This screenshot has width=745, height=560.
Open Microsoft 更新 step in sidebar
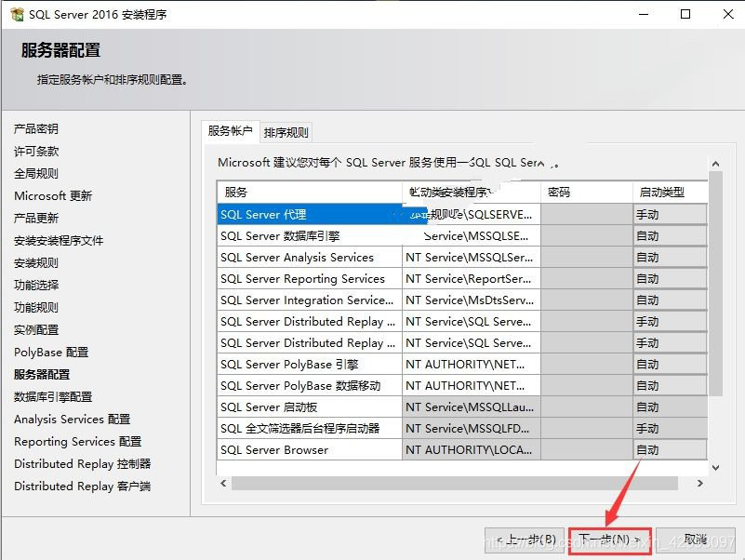click(53, 196)
